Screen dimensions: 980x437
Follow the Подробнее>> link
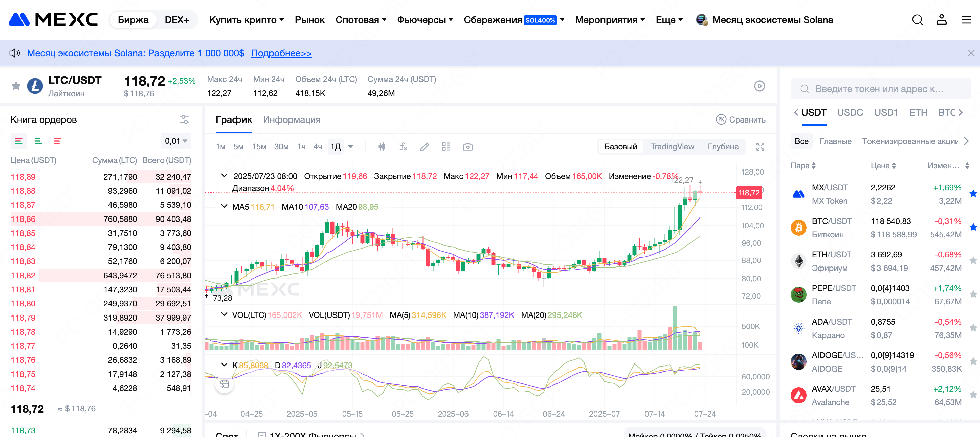281,53
